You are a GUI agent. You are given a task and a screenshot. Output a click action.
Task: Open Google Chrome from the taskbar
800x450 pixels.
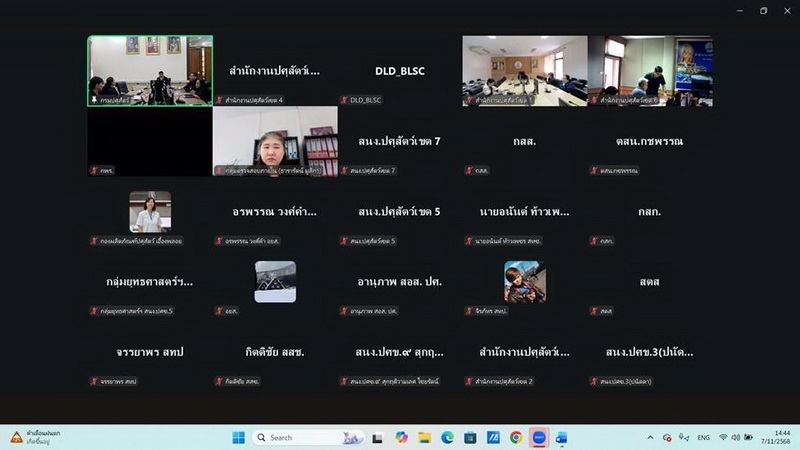click(516, 437)
